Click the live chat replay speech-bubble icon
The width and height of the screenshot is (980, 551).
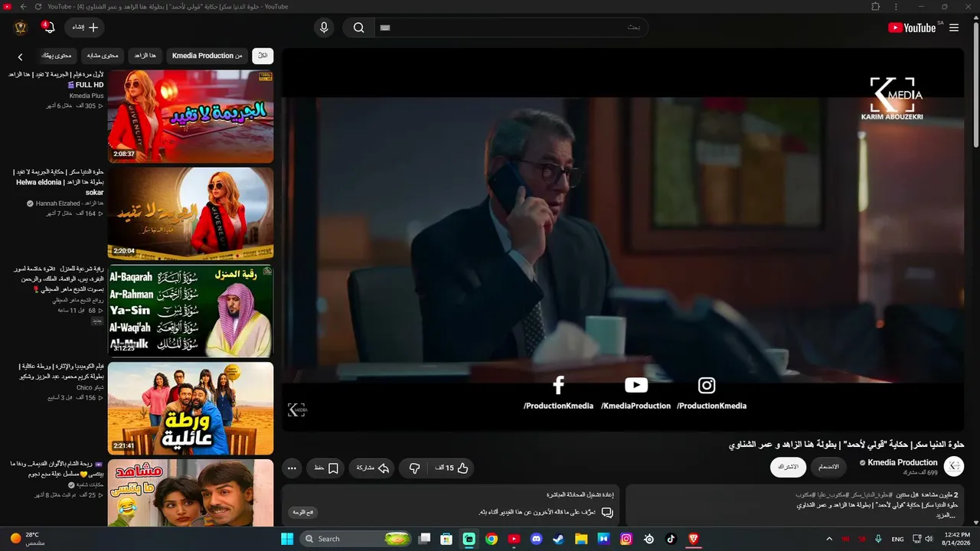tap(607, 512)
